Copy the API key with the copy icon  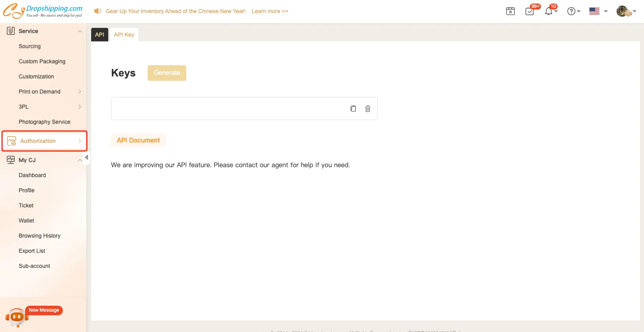353,109
